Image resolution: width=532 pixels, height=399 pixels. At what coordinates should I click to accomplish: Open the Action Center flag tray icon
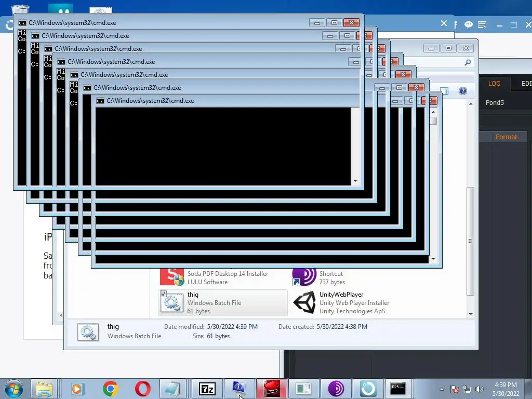tap(455, 390)
